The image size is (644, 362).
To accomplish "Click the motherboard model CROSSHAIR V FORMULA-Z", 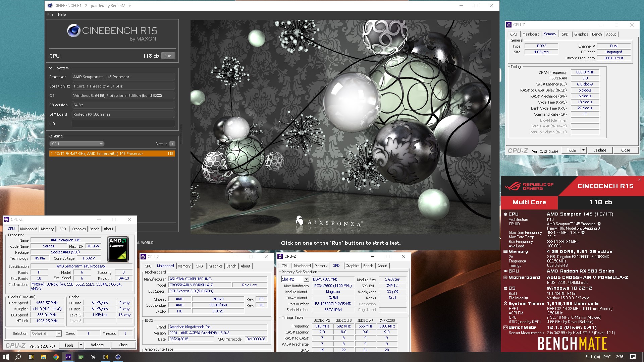I will pos(200,285).
